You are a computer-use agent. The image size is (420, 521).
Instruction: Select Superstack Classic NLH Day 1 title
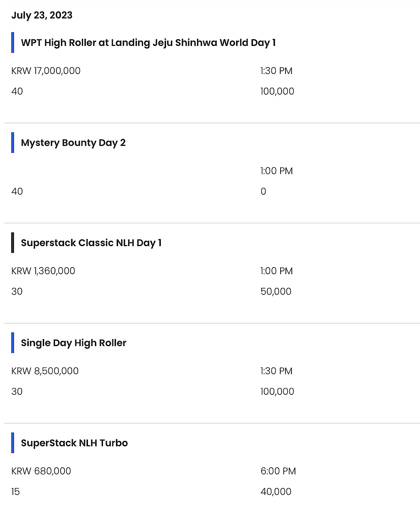click(x=91, y=243)
